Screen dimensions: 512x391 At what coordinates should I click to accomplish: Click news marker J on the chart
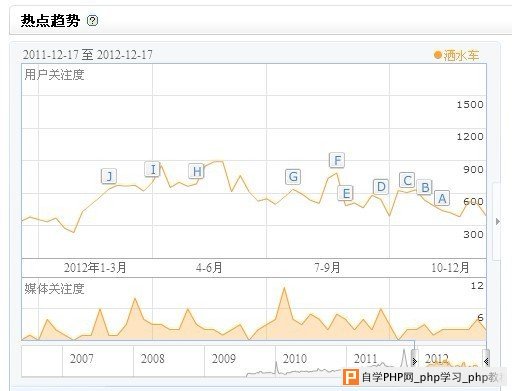[109, 176]
